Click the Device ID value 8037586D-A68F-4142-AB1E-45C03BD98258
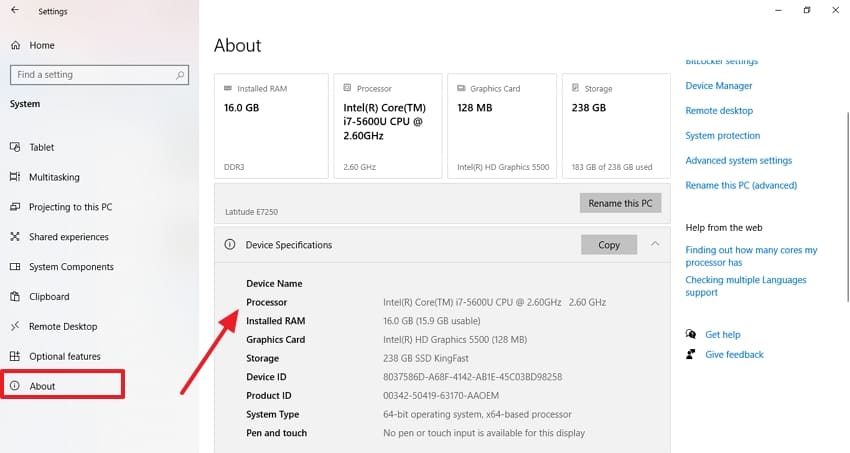850x453 pixels. coord(472,377)
